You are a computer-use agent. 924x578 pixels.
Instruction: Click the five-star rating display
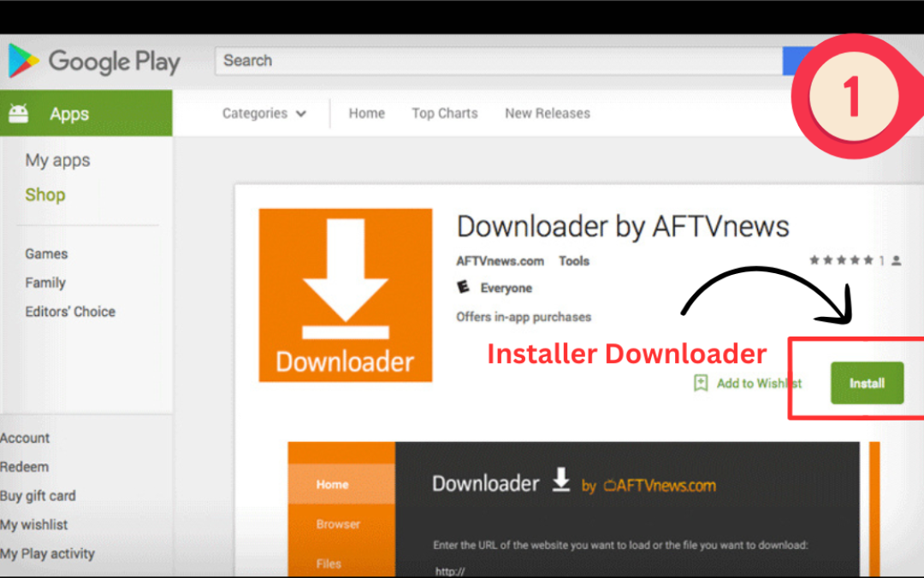tap(841, 260)
